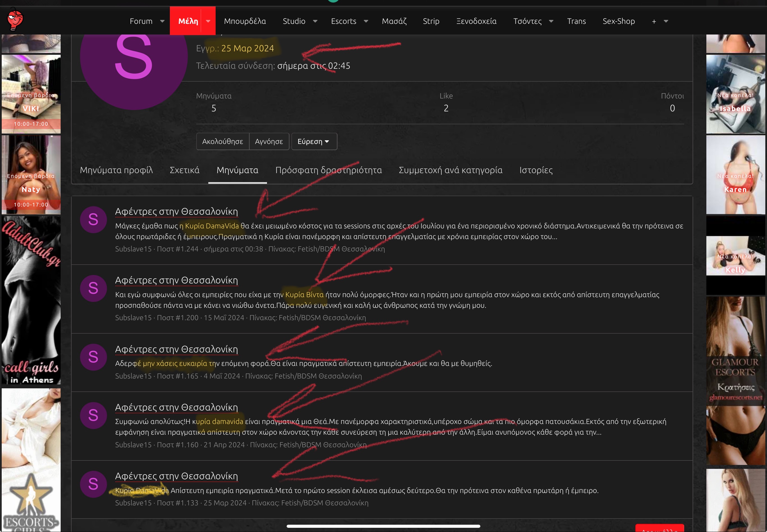This screenshot has width=767, height=532.
Task: Open the Πρόσφατη δραστηριότητα tab
Action: [x=328, y=170]
